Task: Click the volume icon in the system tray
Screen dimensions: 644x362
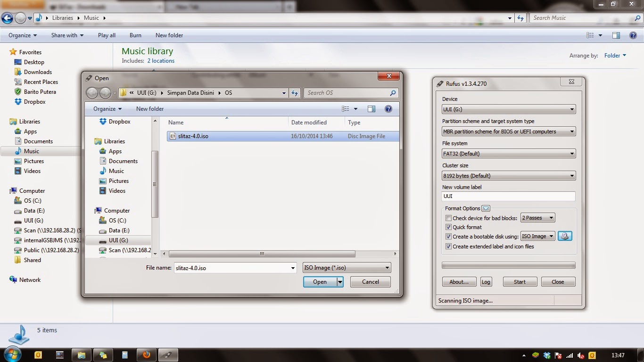Action: (x=581, y=355)
